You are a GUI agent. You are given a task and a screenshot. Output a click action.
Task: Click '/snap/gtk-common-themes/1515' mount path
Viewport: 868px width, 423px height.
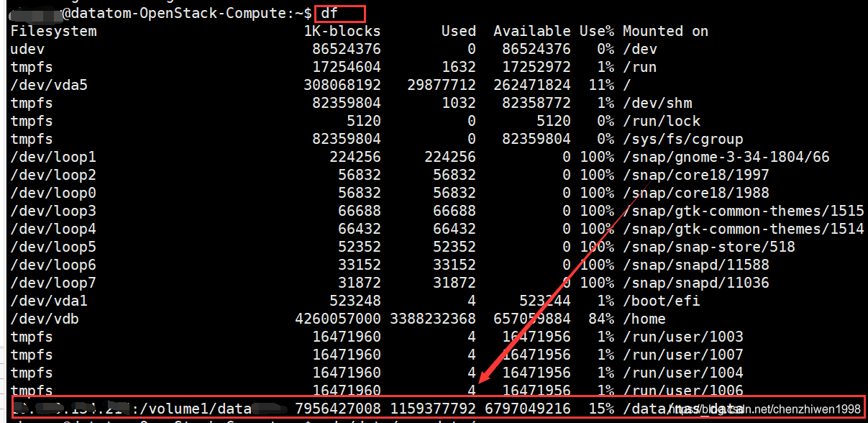click(x=744, y=211)
